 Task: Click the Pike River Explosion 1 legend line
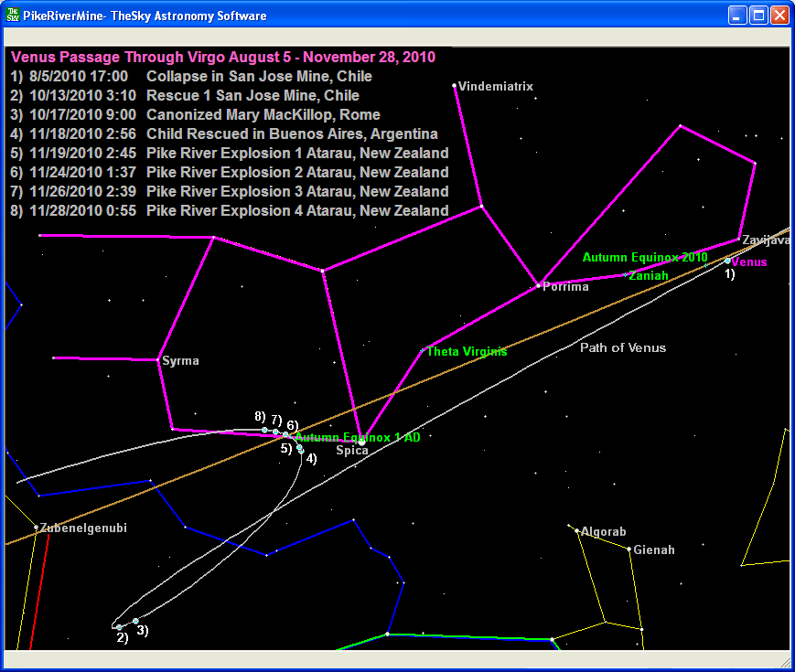point(297,153)
